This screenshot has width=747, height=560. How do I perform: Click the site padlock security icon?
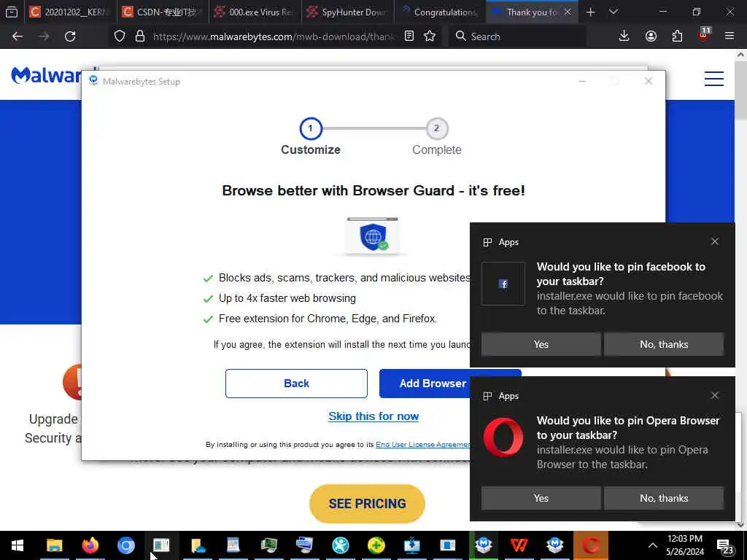140,36
